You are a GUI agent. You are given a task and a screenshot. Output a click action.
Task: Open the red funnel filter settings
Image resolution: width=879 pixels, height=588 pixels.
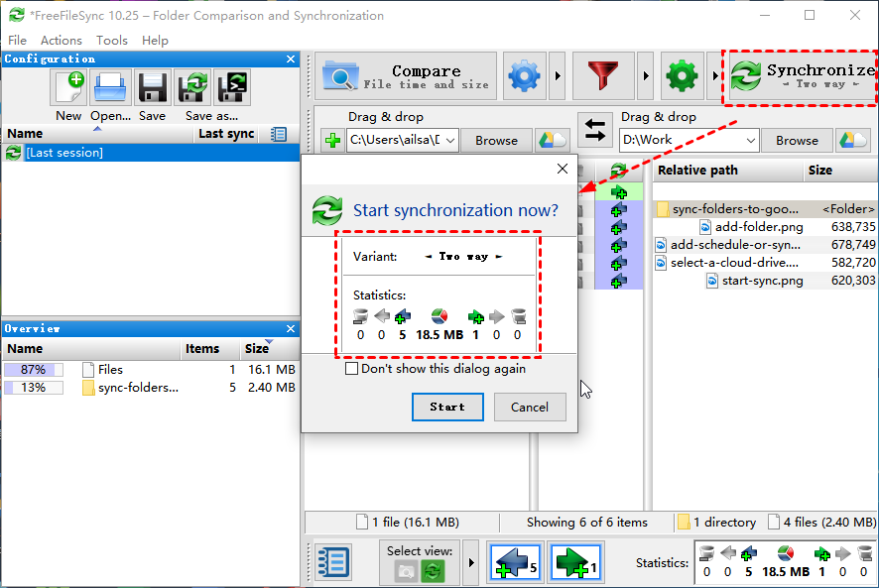(x=604, y=76)
